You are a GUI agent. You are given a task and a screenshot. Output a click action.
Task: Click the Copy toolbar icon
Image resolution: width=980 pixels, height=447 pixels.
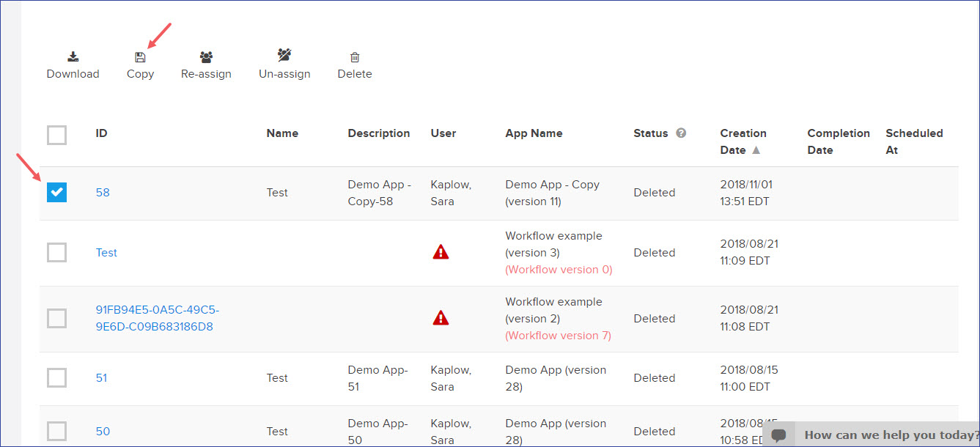pos(140,57)
